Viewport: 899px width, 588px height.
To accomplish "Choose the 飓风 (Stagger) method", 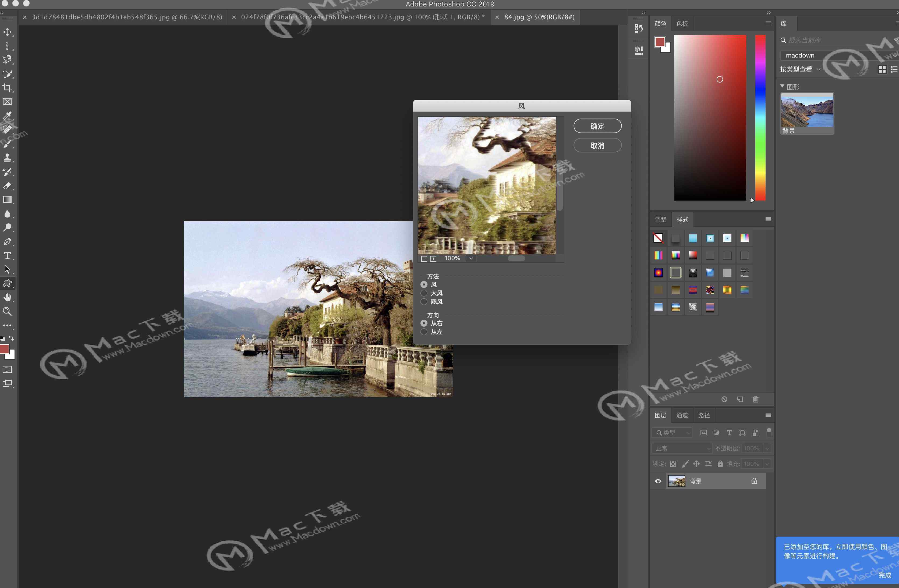I will click(x=424, y=302).
